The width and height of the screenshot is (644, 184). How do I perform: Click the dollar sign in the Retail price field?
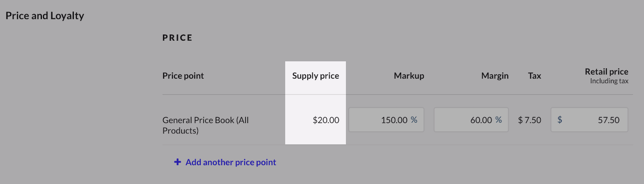pyautogui.click(x=560, y=120)
